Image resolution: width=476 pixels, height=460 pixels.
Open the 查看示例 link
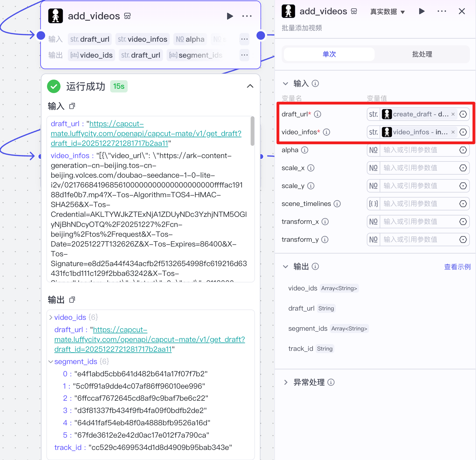[x=457, y=267]
